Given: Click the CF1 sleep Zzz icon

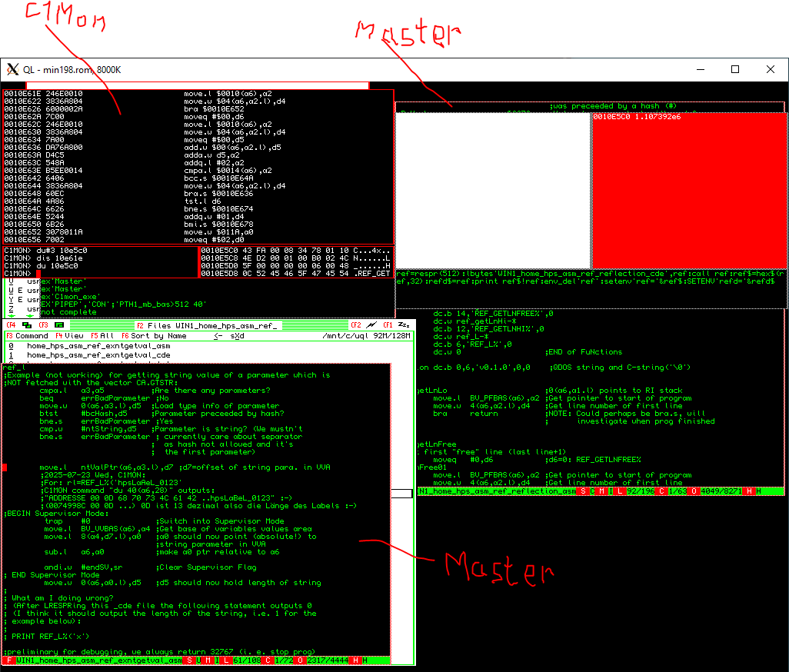Looking at the screenshot, I should (403, 325).
